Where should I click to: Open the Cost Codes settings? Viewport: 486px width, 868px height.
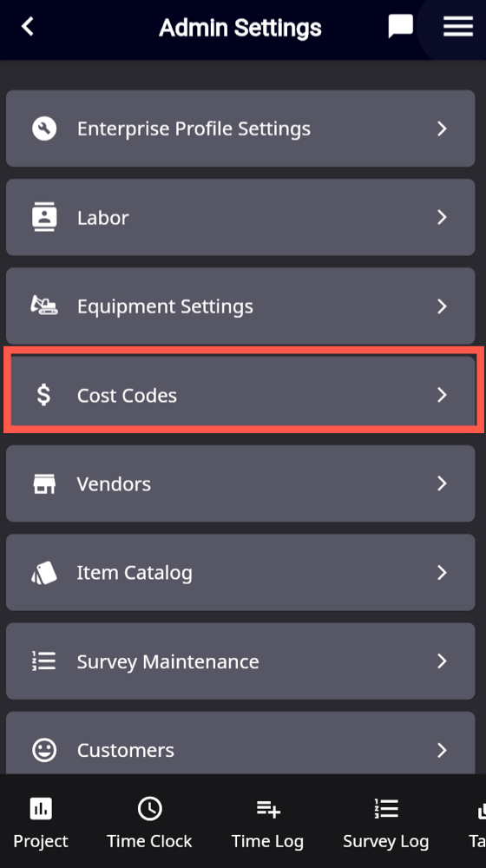coord(242,395)
